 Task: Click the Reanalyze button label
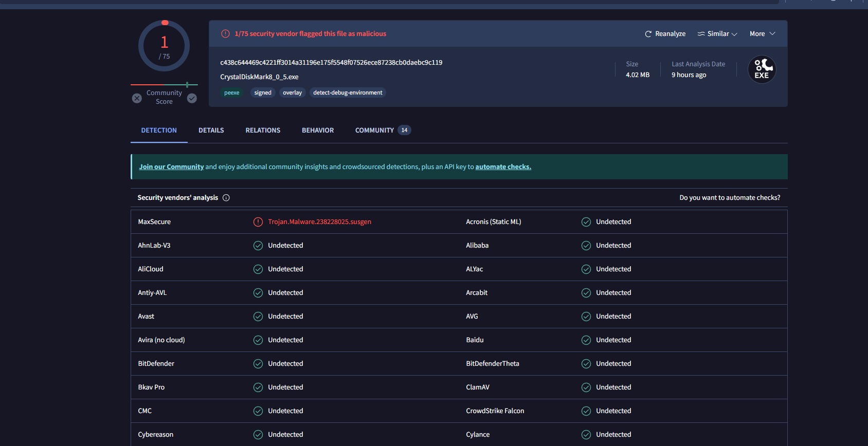click(x=670, y=34)
